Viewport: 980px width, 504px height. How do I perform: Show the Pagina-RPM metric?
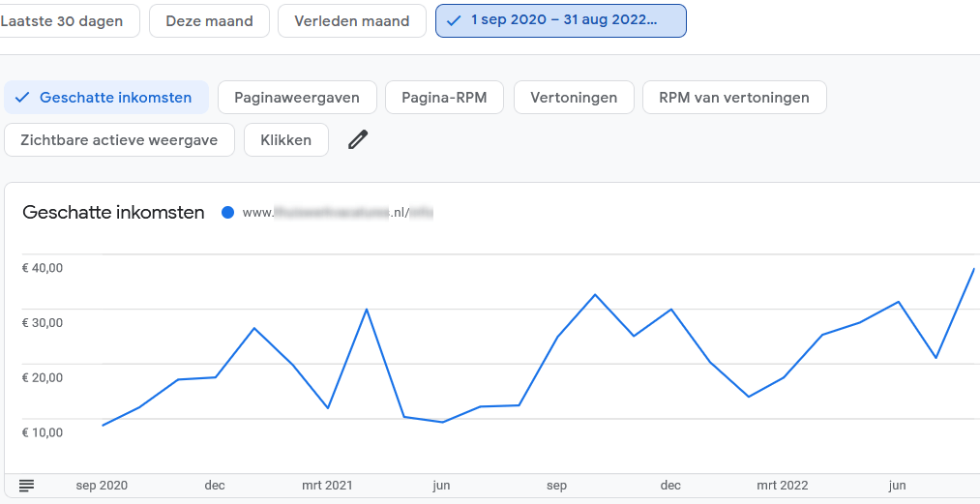[x=442, y=98]
